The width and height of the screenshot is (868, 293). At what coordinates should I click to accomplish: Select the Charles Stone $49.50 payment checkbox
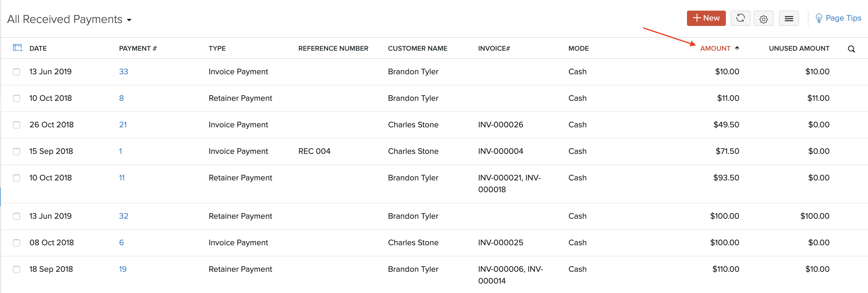[17, 125]
